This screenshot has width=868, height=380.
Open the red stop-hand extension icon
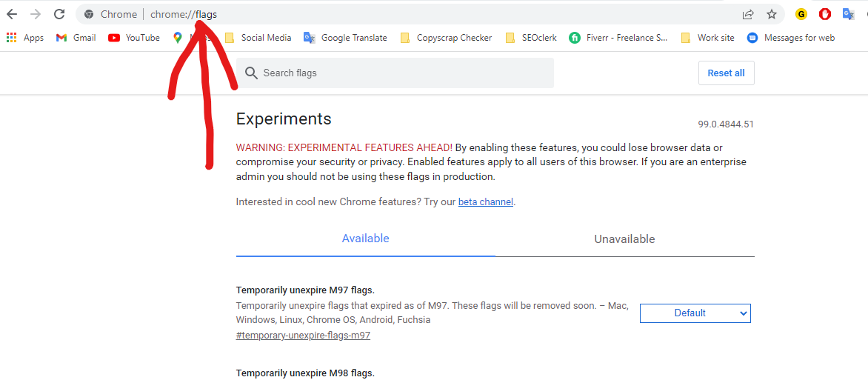[825, 14]
